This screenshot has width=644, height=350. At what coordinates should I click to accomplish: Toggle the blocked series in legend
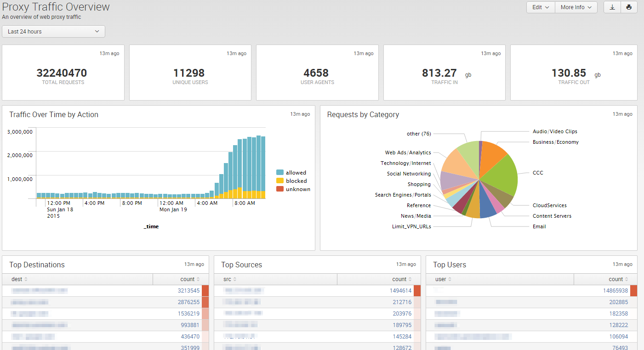point(291,181)
